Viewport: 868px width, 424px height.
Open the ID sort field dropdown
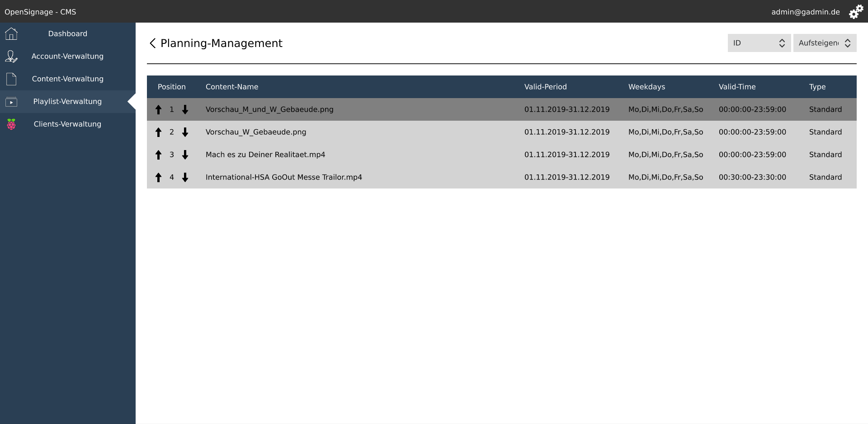(x=759, y=43)
